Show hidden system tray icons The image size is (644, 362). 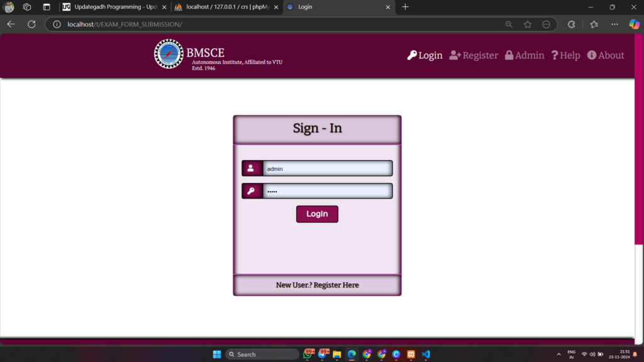558,354
